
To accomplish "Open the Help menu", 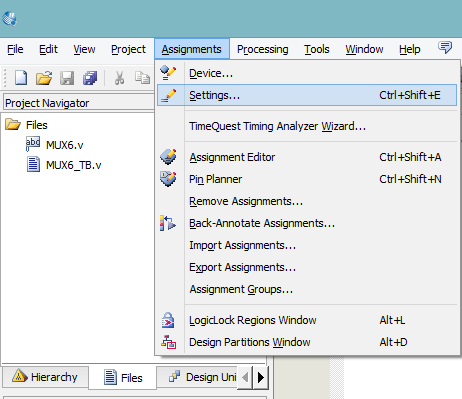I will (410, 49).
